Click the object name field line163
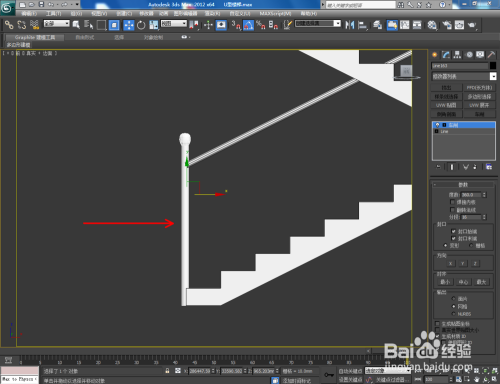Viewport: 500px width, 384px height. (x=460, y=66)
